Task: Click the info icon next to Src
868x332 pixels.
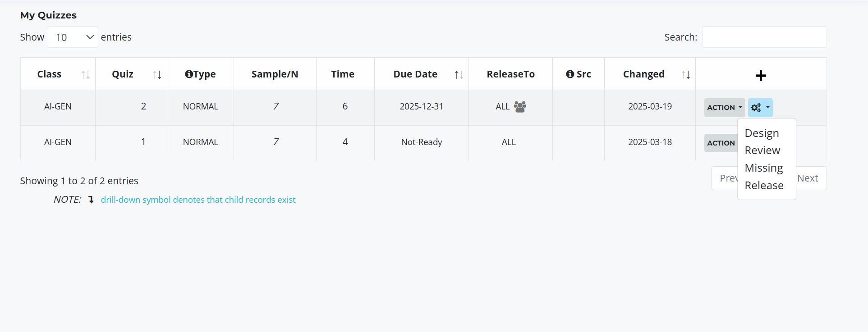Action: pyautogui.click(x=570, y=74)
